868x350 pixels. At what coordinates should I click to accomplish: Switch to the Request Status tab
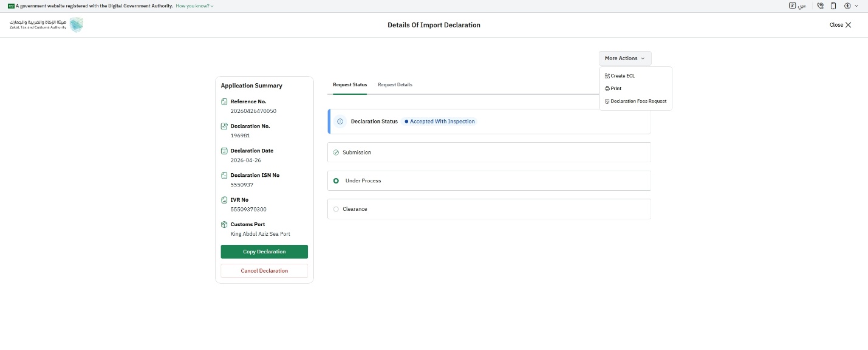350,84
